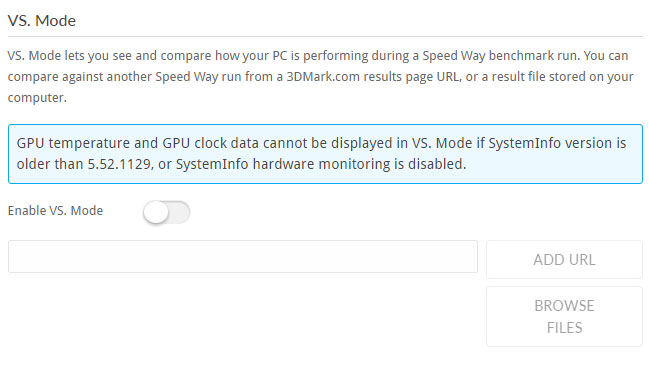Viewport: 649px width, 365px height.
Task: Click the version number 5.52.1129 text
Action: pos(119,164)
